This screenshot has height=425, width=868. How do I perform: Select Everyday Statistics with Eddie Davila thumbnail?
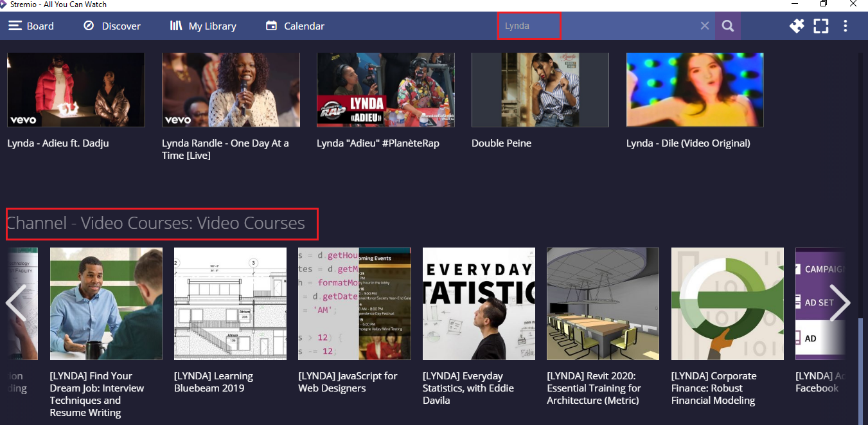(479, 303)
